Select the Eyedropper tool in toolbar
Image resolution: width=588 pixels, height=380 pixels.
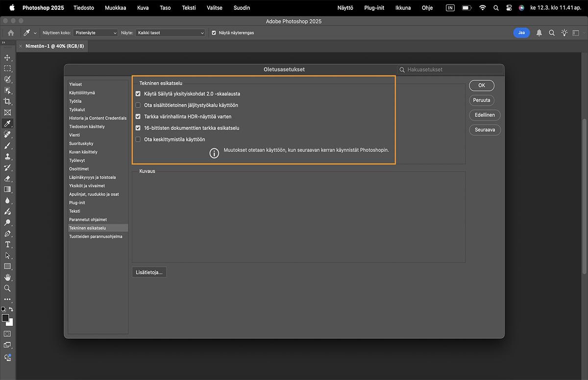[x=7, y=124]
